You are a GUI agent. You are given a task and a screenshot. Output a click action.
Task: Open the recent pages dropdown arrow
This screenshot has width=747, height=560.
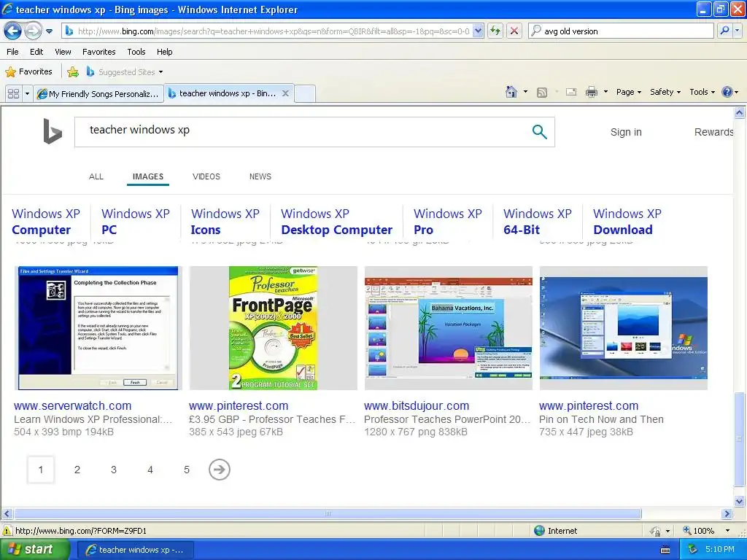[x=49, y=31]
